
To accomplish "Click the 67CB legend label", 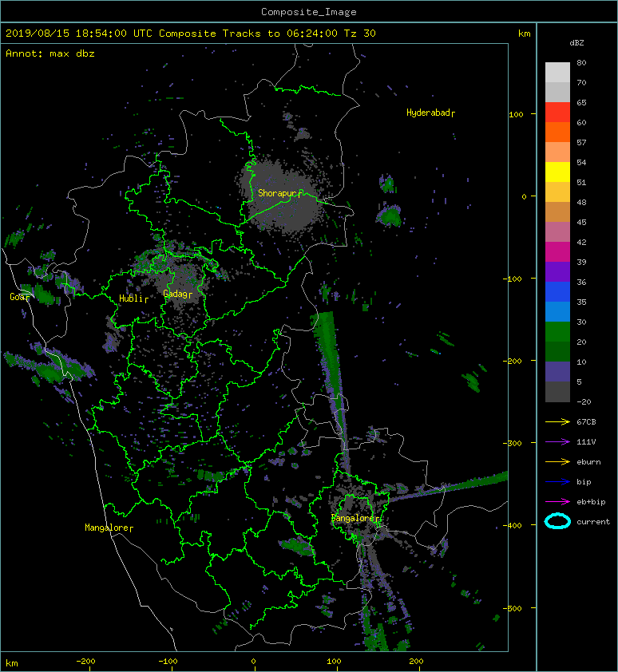I will [x=586, y=422].
